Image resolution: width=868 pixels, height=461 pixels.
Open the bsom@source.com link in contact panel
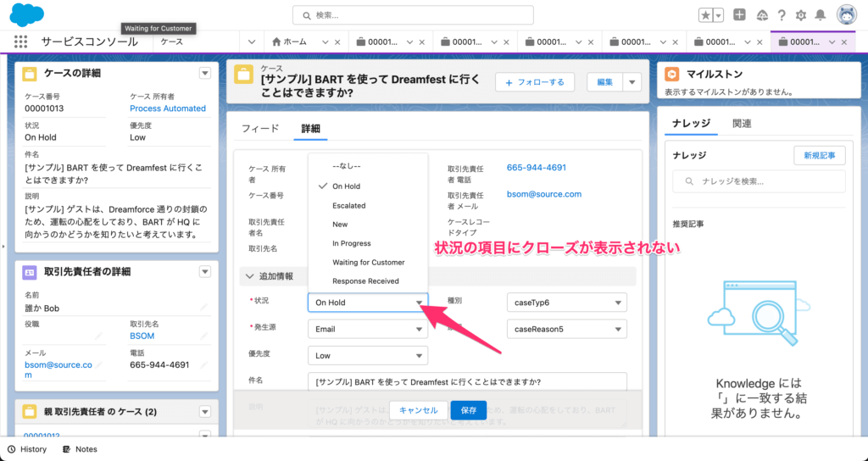(58, 369)
